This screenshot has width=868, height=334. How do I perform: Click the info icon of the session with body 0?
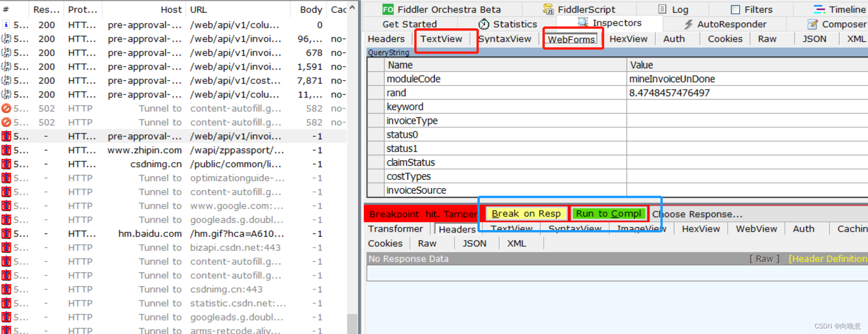point(6,25)
